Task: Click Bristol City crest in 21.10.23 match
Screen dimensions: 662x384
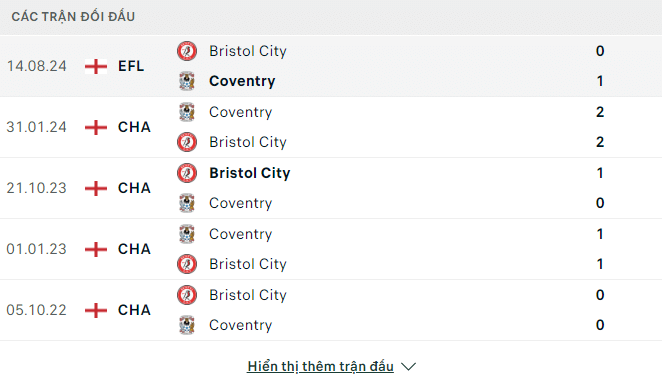Action: tap(187, 173)
